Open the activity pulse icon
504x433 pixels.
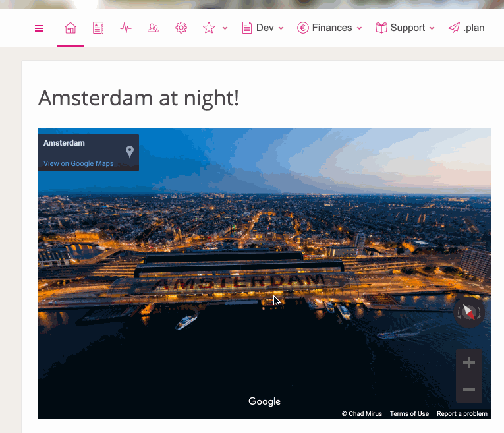coord(126,28)
